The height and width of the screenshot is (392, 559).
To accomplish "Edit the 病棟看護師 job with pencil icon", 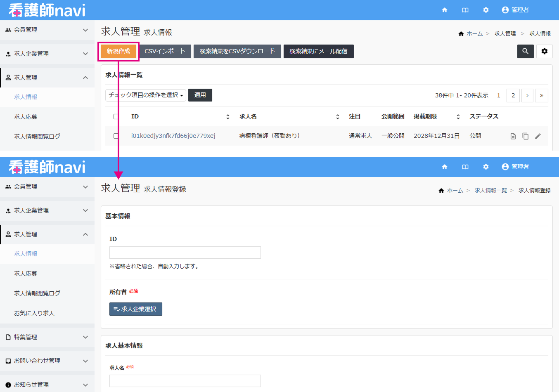I will point(538,136).
